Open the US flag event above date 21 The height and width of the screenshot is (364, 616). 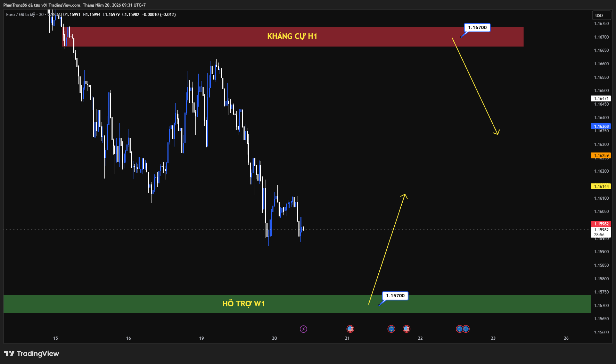coord(350,329)
